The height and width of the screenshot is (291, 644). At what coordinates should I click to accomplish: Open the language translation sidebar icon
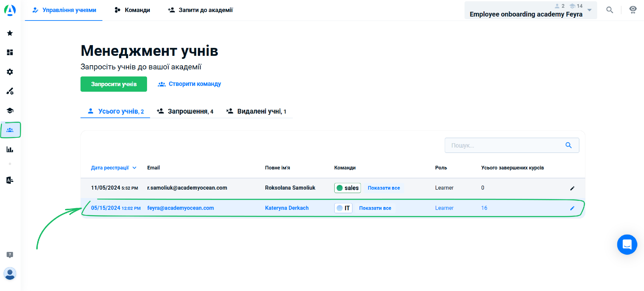click(x=10, y=180)
